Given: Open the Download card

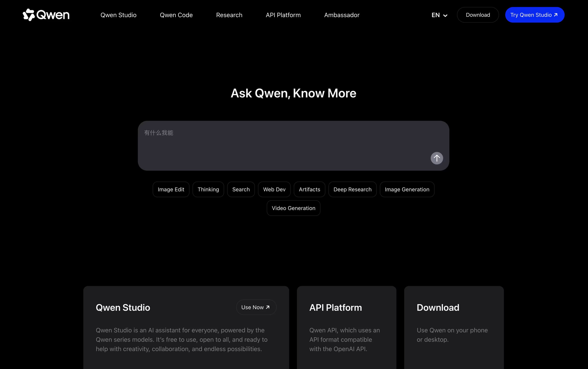Looking at the screenshot, I should click(x=454, y=328).
